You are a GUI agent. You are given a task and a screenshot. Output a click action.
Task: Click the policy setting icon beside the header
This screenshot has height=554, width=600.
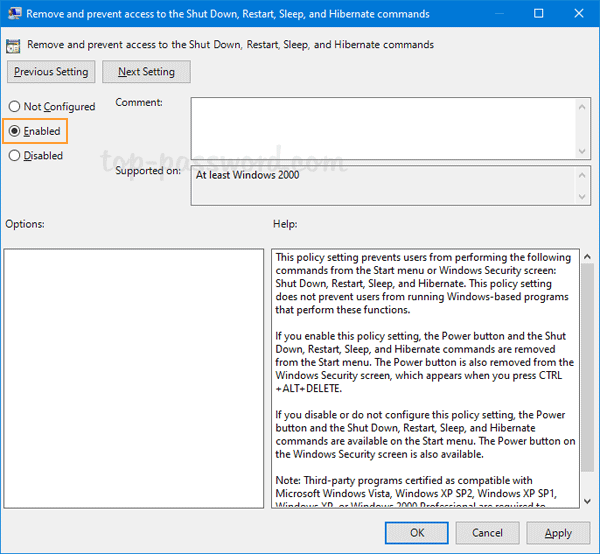pos(14,45)
